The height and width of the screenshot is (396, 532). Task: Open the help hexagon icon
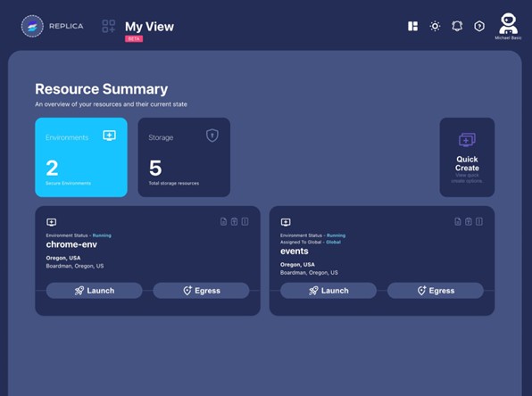pos(479,26)
